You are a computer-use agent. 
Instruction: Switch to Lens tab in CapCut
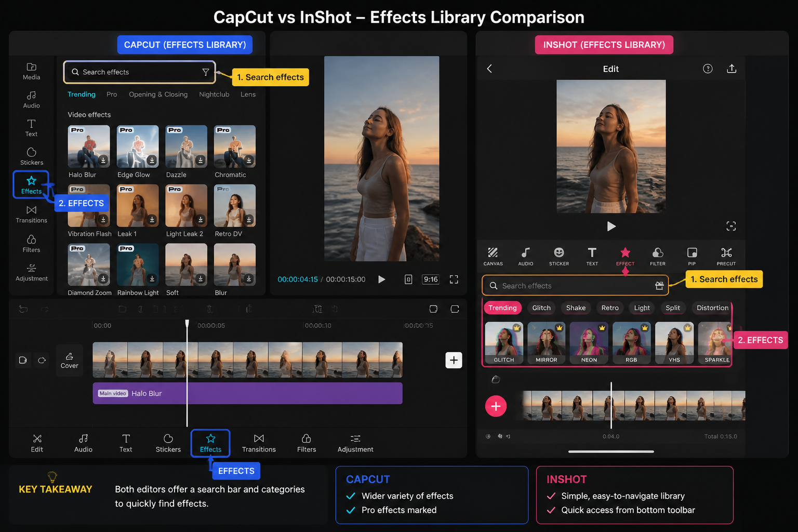pyautogui.click(x=248, y=95)
